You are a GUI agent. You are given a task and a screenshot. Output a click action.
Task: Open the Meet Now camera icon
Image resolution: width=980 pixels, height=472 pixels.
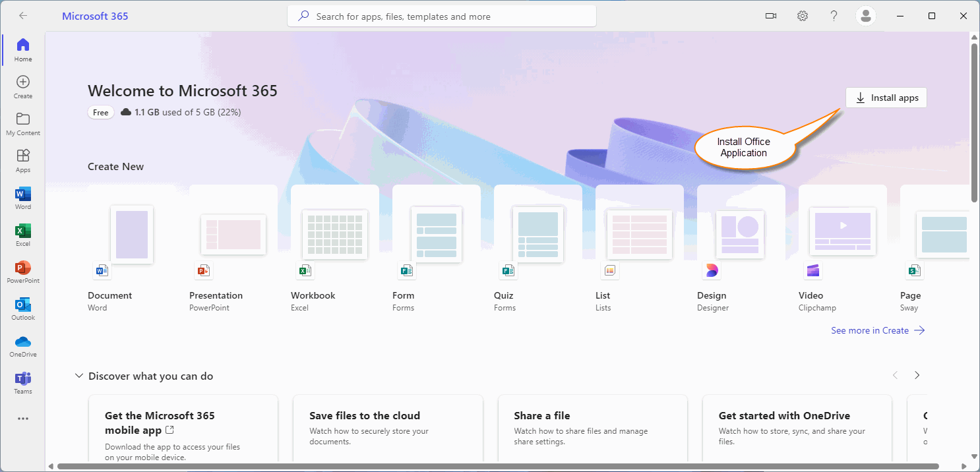[x=771, y=16]
